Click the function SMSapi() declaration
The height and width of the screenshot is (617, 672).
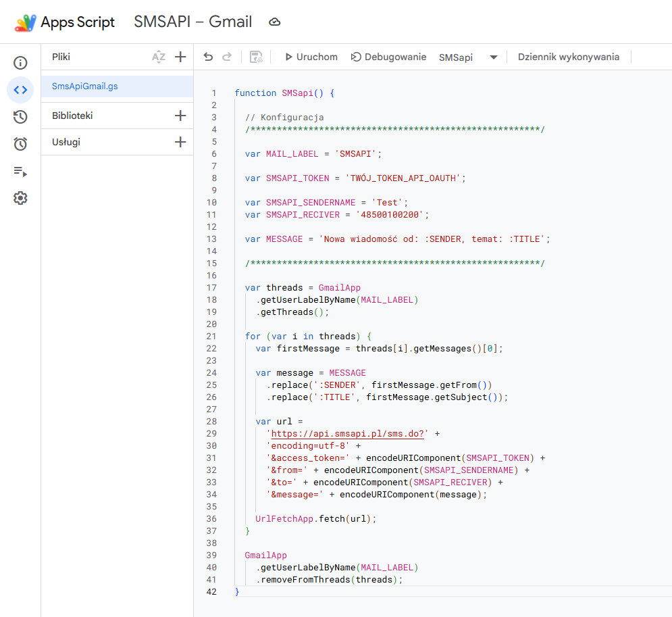(284, 93)
